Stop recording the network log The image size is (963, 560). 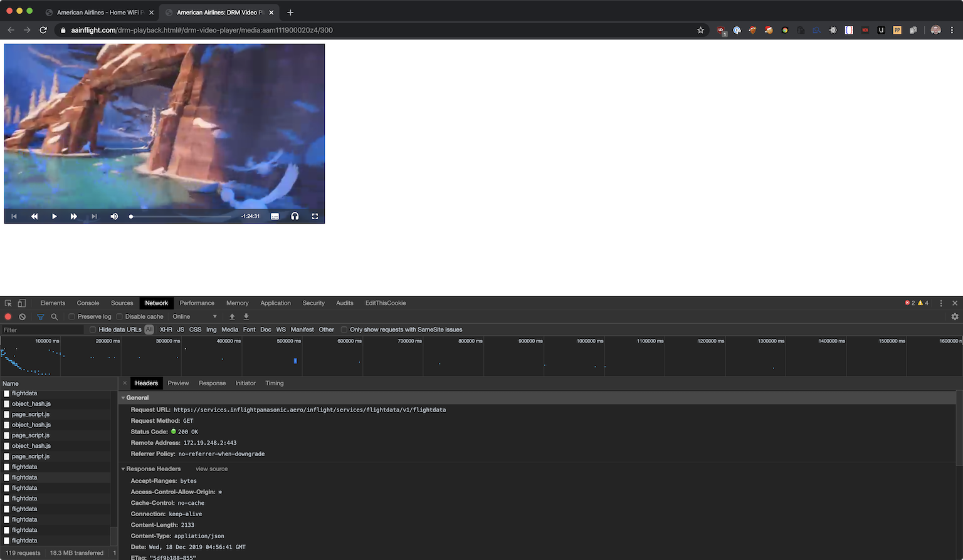tap(8, 317)
